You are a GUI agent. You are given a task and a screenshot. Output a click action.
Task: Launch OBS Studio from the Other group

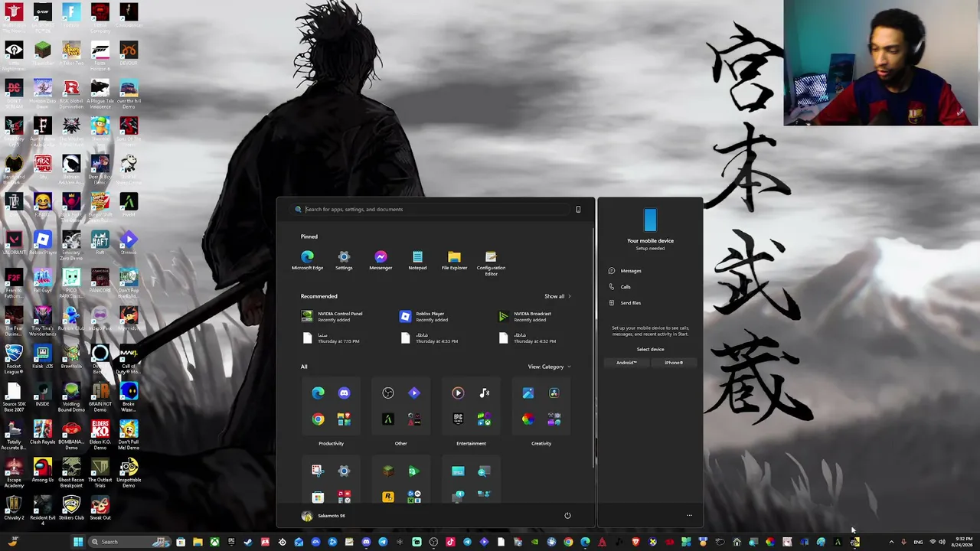[388, 393]
